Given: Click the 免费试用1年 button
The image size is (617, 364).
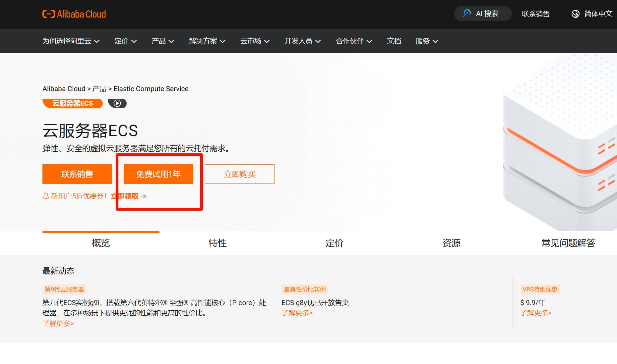Looking at the screenshot, I should [158, 174].
